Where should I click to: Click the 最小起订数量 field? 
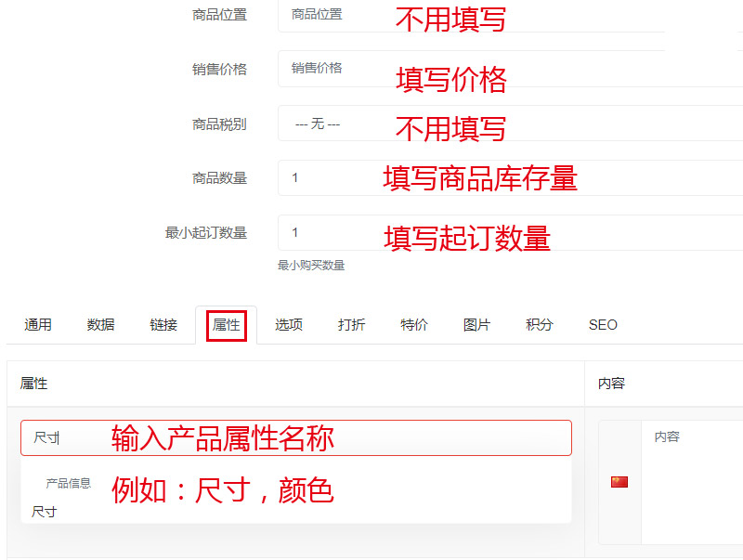353,231
